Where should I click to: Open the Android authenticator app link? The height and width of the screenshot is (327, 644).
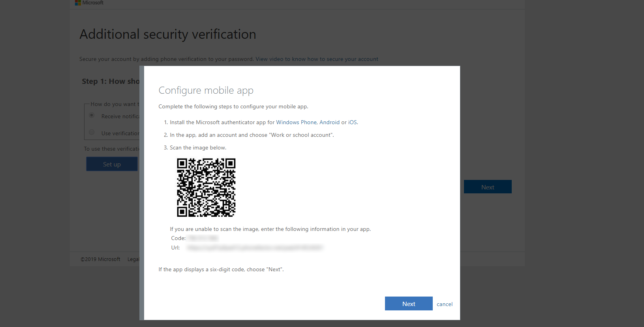pyautogui.click(x=329, y=123)
